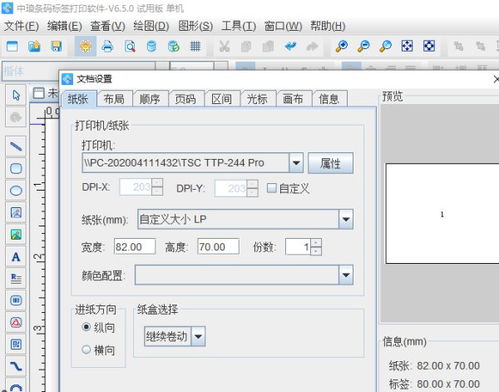The image size is (499, 392).
Task: Click the 宽度 width field showing 82.00
Action: coord(135,247)
